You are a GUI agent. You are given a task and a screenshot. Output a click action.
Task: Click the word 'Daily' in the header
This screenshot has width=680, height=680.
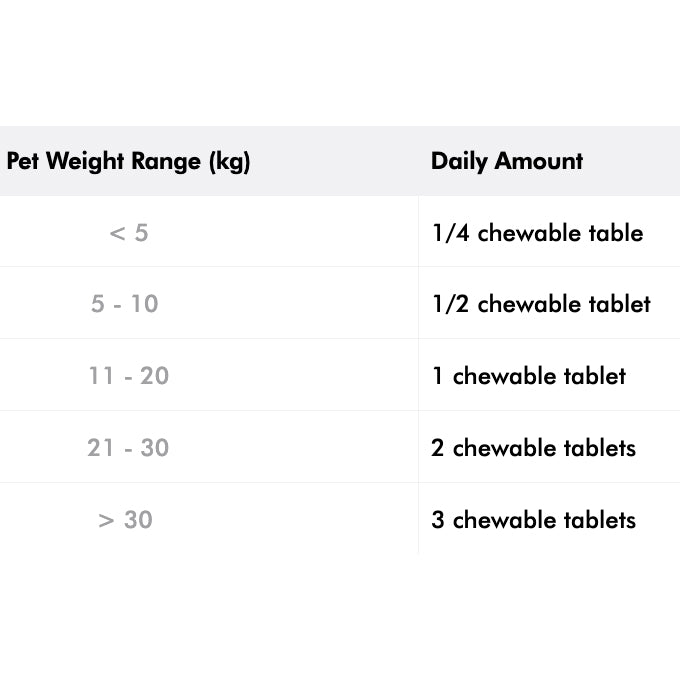coord(460,161)
